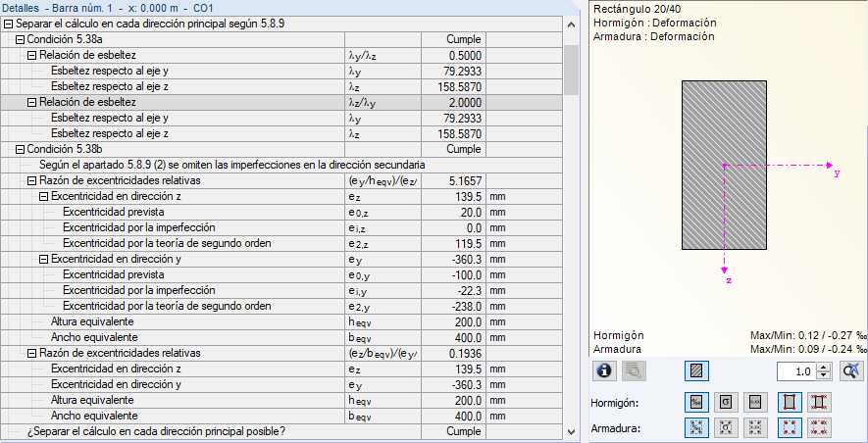Select 'Excentricidad por la teoría de segundo orden' e2,z row
868x443 pixels.
coord(282,243)
